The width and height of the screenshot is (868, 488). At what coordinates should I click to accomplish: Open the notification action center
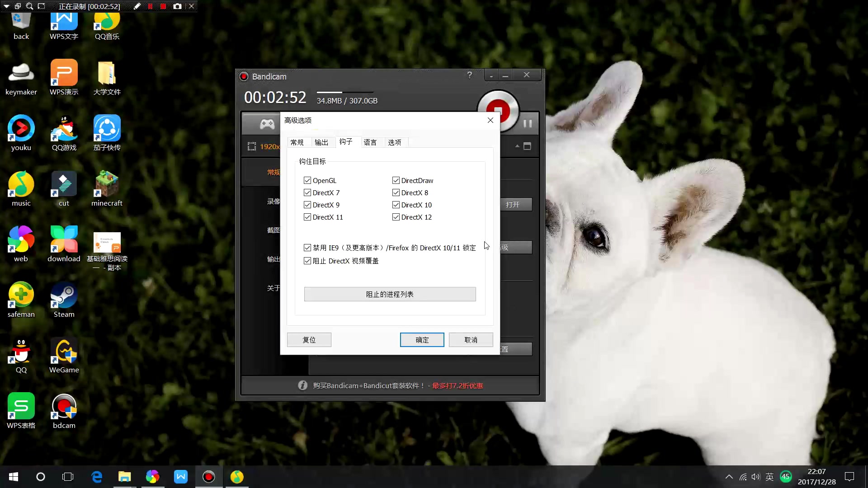849,477
